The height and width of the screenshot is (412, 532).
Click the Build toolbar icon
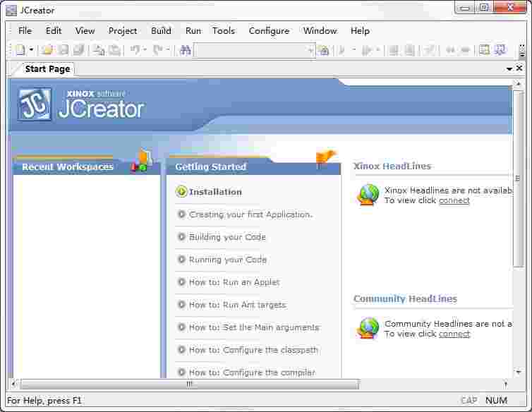coord(341,50)
